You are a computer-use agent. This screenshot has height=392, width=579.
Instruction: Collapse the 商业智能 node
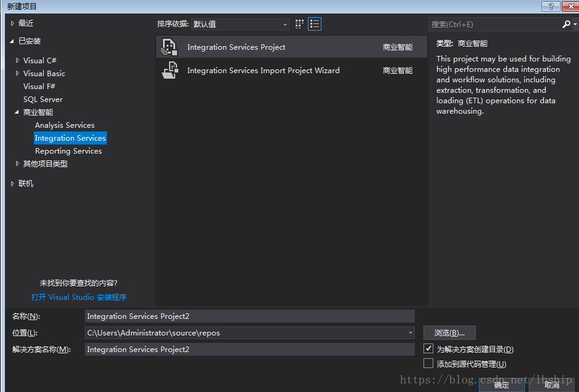coord(17,112)
